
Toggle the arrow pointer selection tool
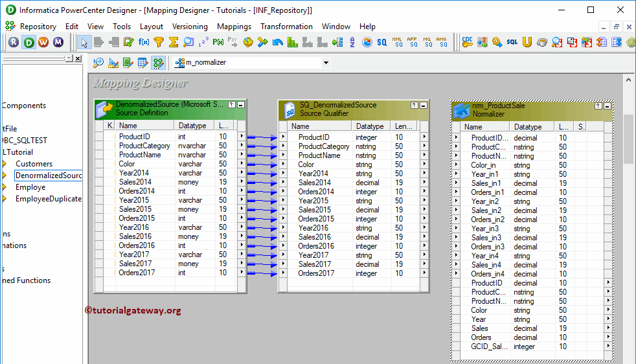click(84, 42)
